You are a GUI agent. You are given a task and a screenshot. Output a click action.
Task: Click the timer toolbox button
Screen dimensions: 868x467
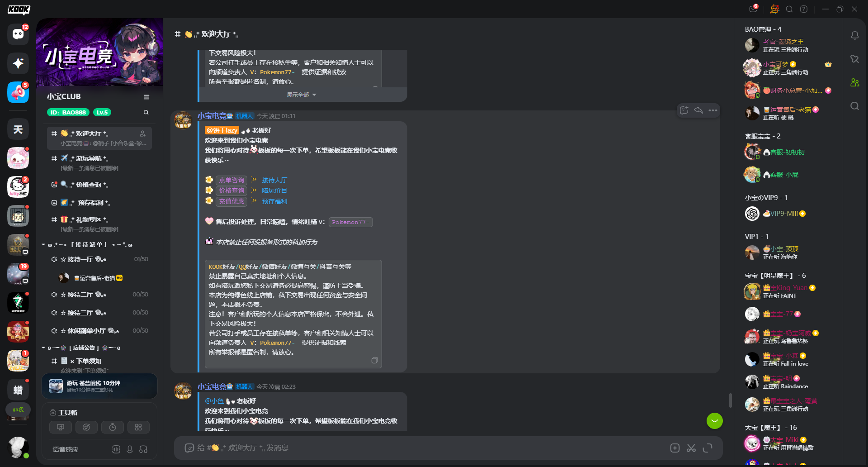click(x=113, y=427)
